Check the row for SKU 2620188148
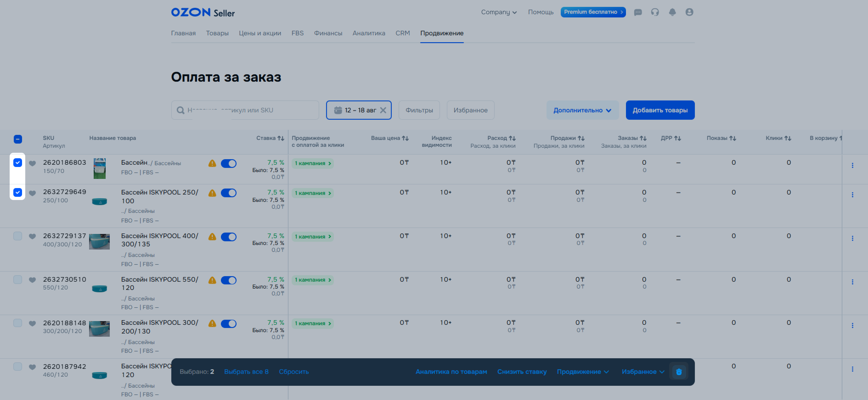The height and width of the screenshot is (400, 868). pos(17,323)
